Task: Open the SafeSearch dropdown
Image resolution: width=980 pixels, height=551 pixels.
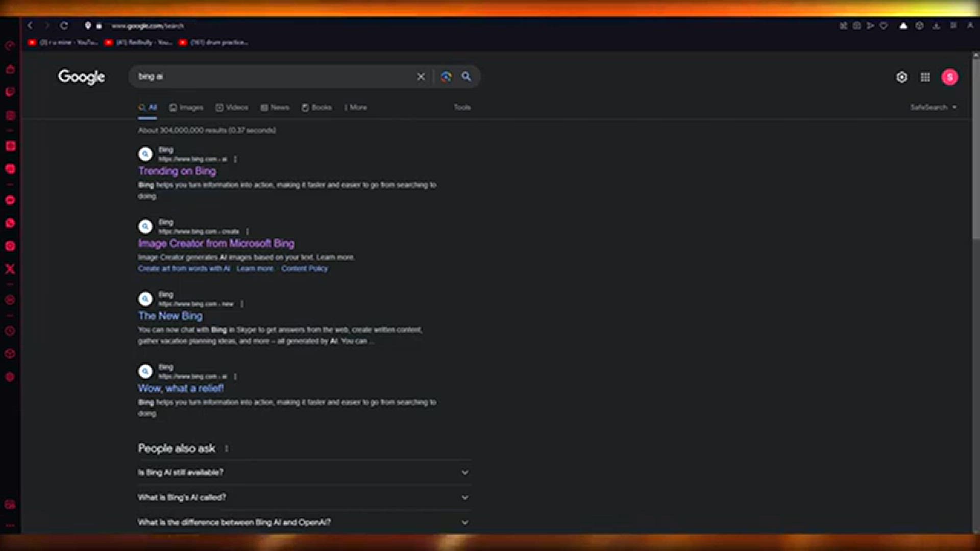Action: (934, 108)
